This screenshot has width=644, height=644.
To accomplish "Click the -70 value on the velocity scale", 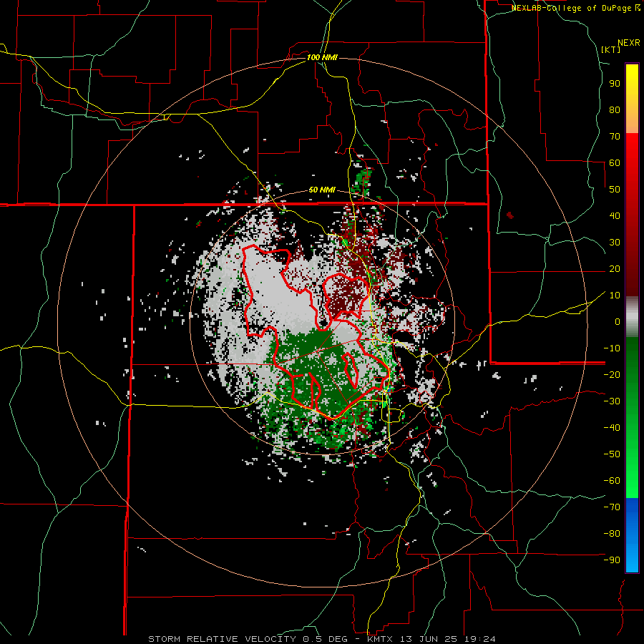I will [x=612, y=507].
